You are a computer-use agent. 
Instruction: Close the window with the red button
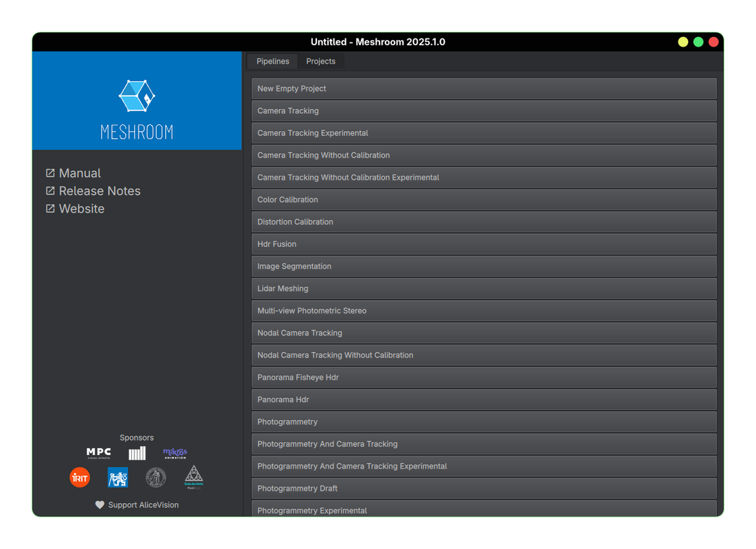(713, 42)
